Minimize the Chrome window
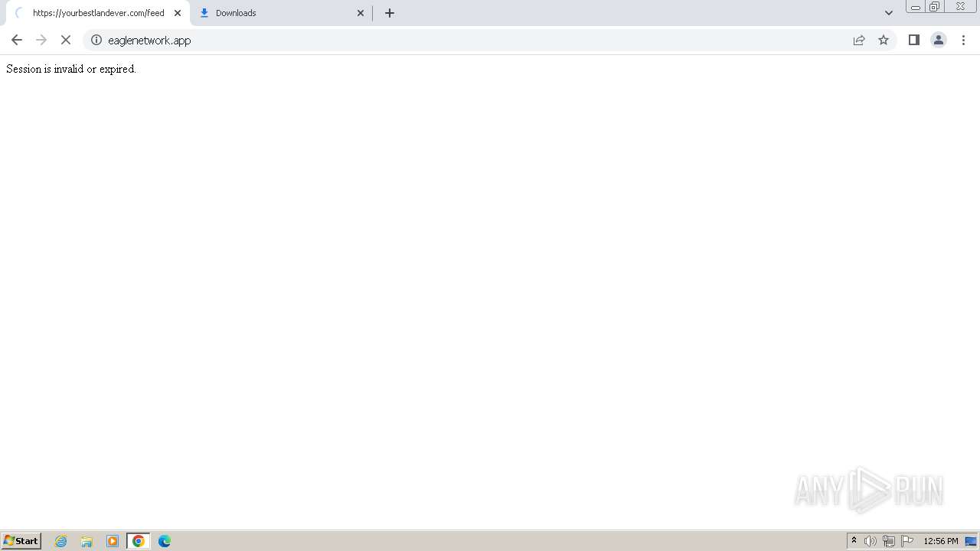 point(916,7)
